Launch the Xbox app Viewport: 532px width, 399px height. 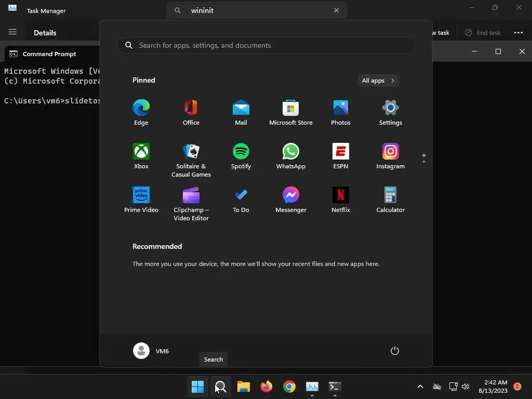[x=141, y=156]
